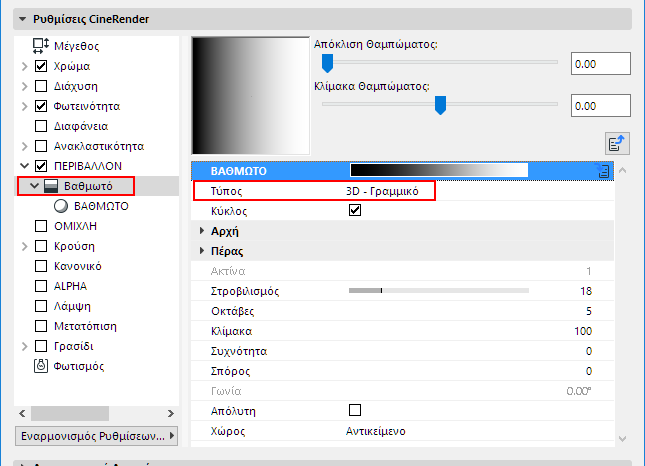
Task: Toggle the Χρώμα checkbox
Action: click(x=41, y=66)
